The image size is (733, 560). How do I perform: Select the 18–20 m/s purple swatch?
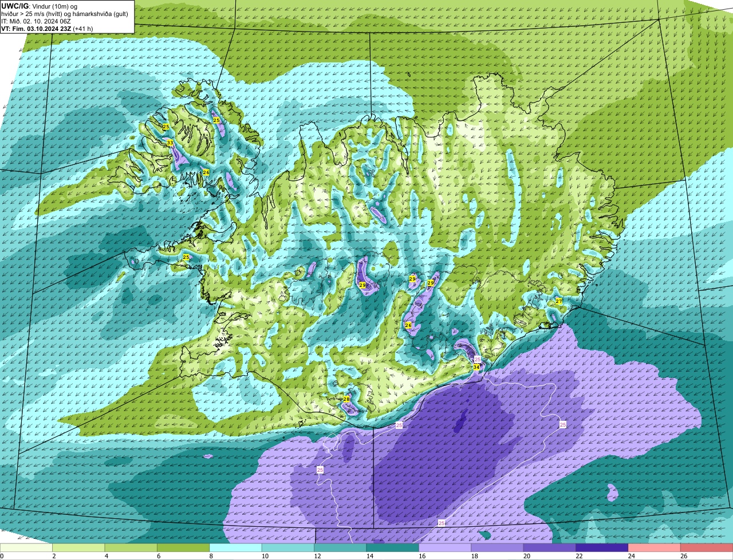pyautogui.click(x=498, y=548)
